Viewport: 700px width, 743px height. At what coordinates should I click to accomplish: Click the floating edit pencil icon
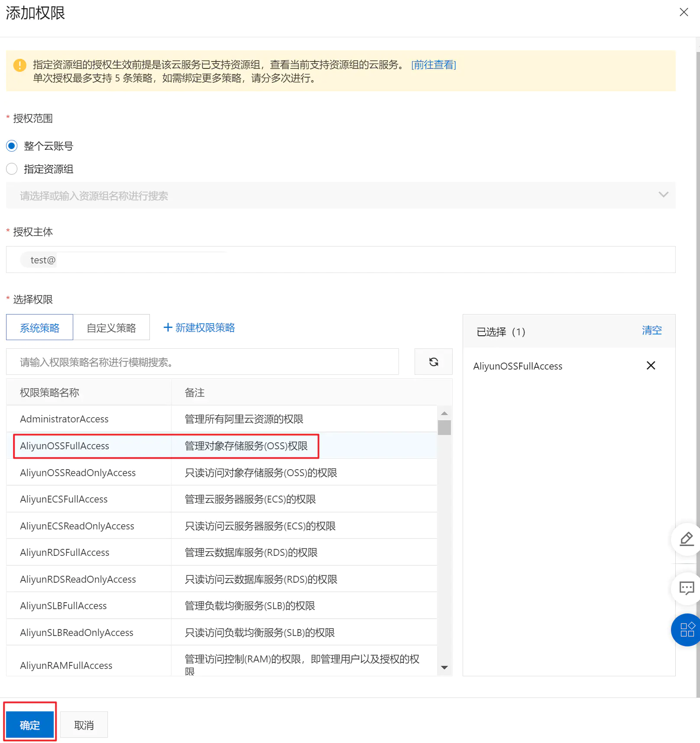pos(686,539)
